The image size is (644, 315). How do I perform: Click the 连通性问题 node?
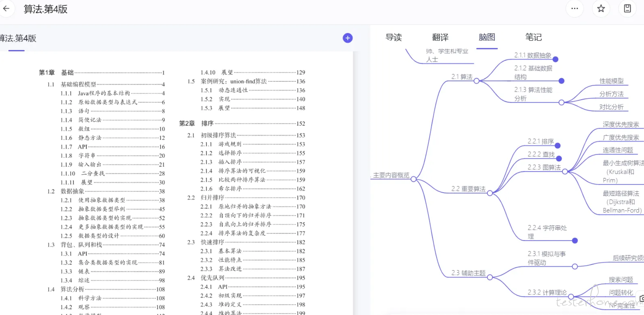coord(618,150)
